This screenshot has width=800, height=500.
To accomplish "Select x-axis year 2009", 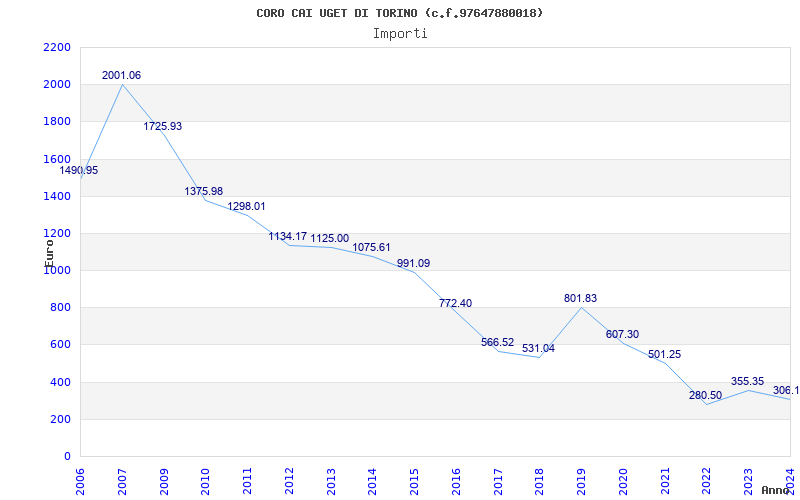I will tap(164, 482).
